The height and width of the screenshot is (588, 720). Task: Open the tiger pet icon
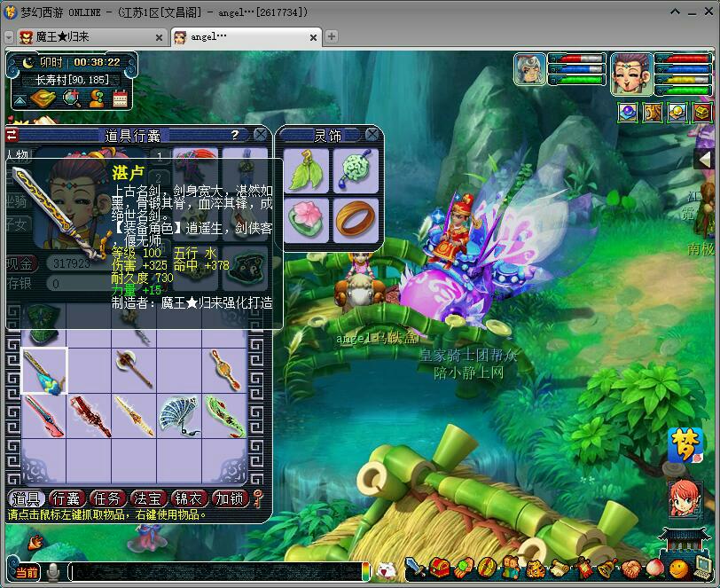click(x=535, y=568)
